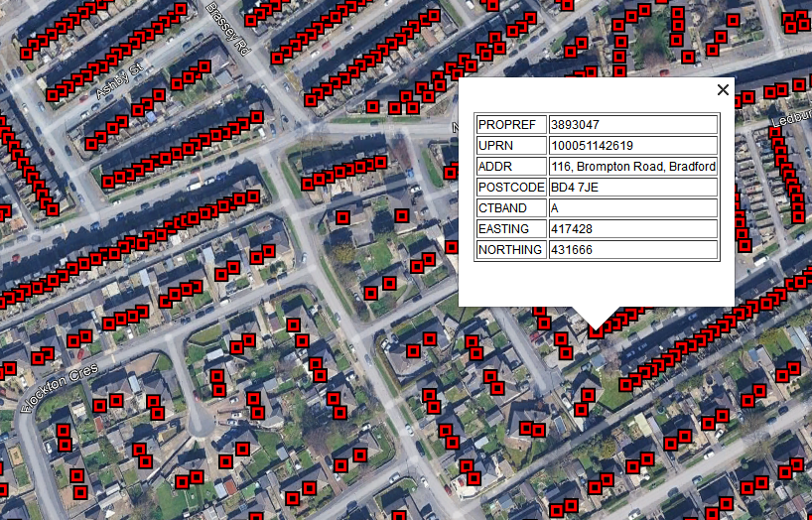Click the Brassey Rd street label
The image size is (812, 520).
(x=225, y=27)
